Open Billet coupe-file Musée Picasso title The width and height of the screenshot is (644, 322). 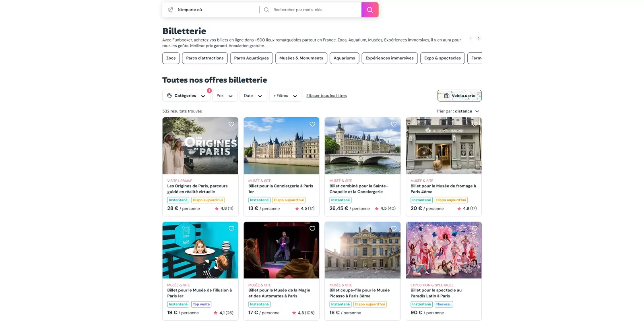(x=359, y=293)
